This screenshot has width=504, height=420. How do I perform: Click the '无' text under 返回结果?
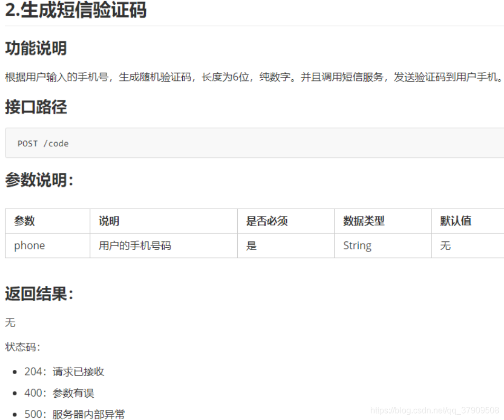(10, 322)
